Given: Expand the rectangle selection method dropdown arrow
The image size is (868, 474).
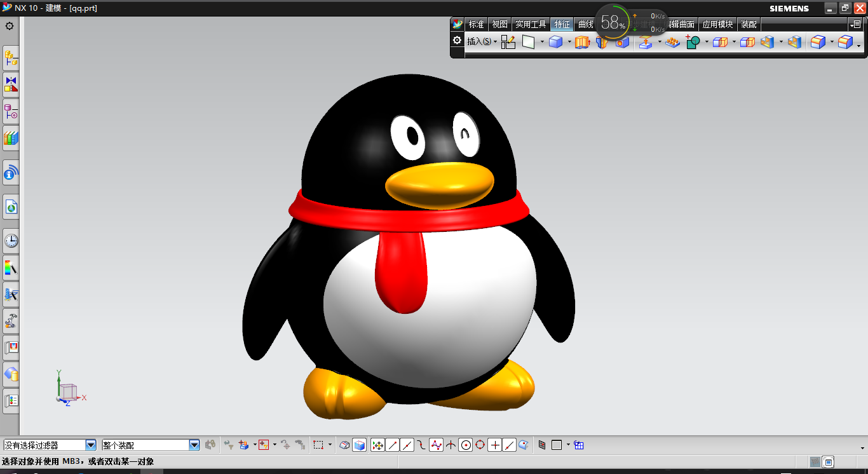Looking at the screenshot, I should click(x=330, y=445).
